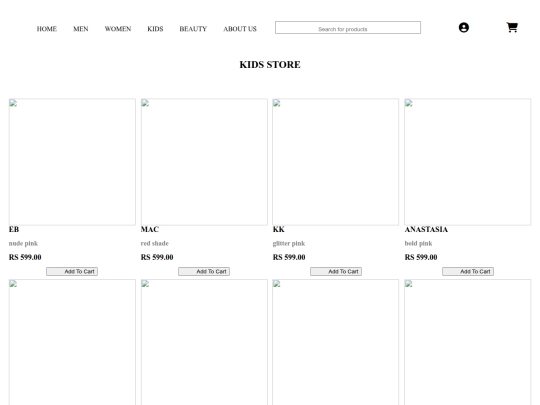Open the WOMEN category
The image size is (540, 405).
(118, 29)
